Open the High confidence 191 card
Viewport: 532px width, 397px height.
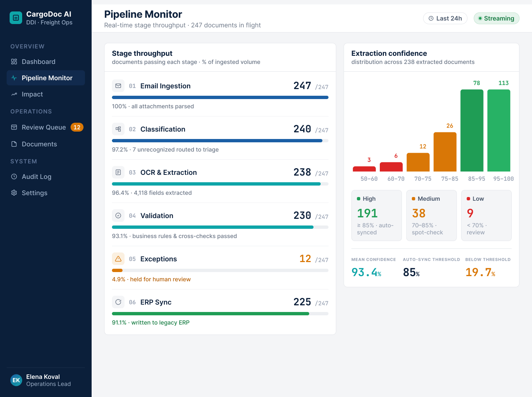coord(376,216)
